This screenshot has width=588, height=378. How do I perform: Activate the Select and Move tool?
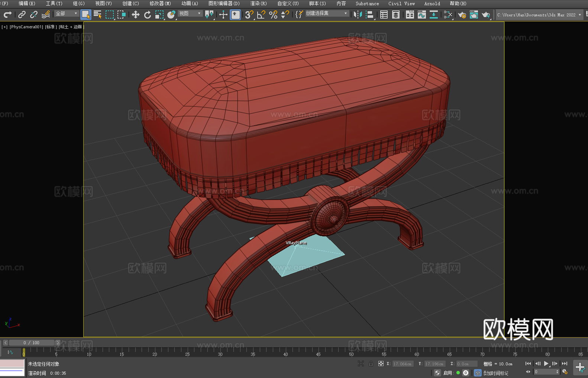point(136,14)
